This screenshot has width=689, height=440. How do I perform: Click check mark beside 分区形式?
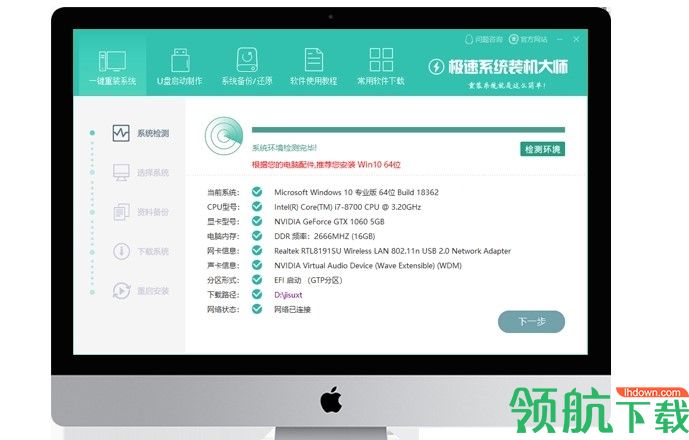[x=257, y=280]
